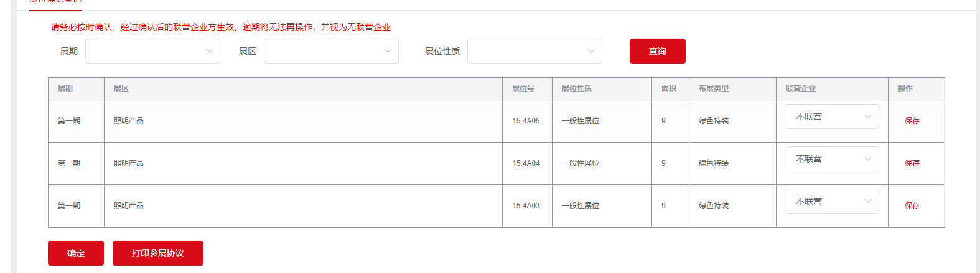This screenshot has height=273, width=980.
Task: Click the red 查询 button
Action: 657,51
